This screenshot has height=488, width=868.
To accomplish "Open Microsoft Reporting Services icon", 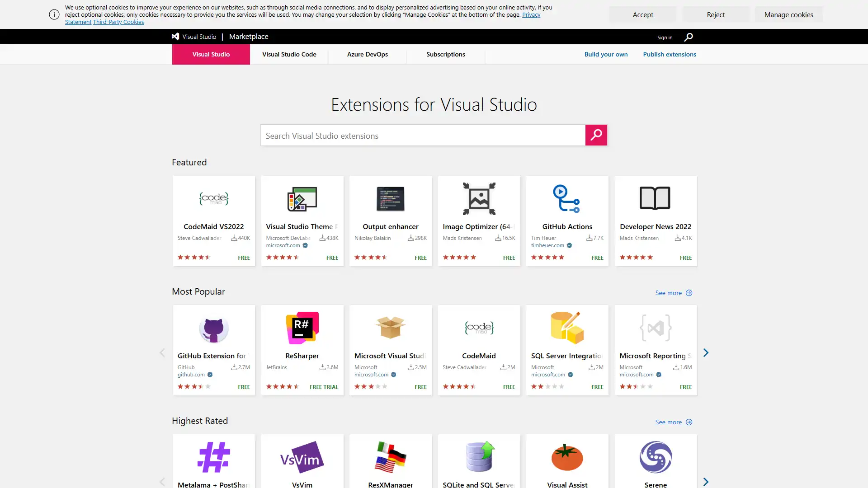I will coord(656,328).
